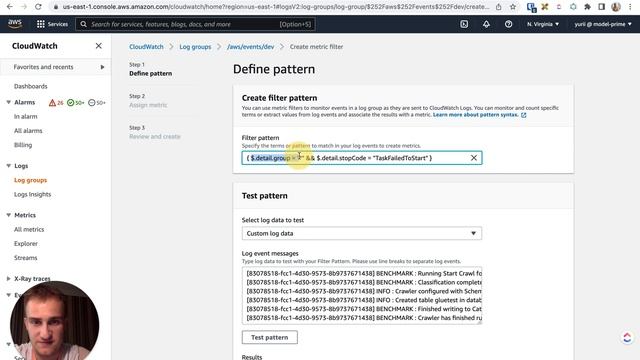Expand the X-Ray traces section
640x360 pixels.
[x=9, y=278]
